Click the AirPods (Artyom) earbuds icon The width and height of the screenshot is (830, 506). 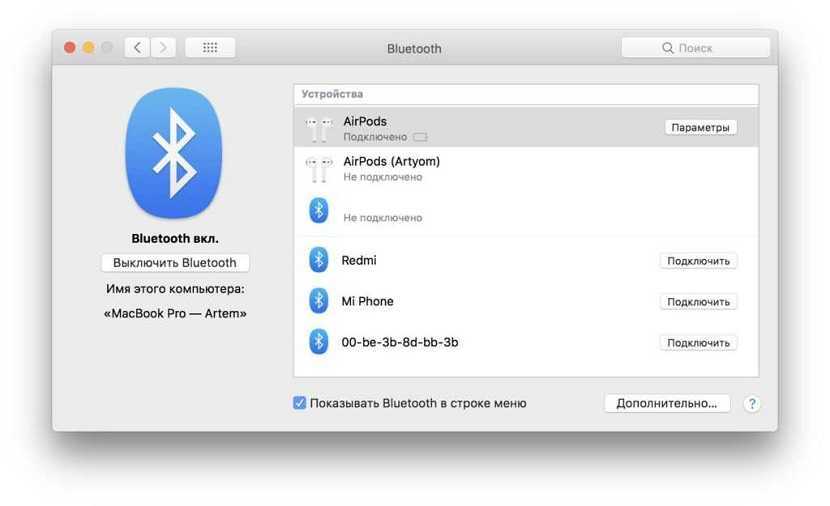319,168
